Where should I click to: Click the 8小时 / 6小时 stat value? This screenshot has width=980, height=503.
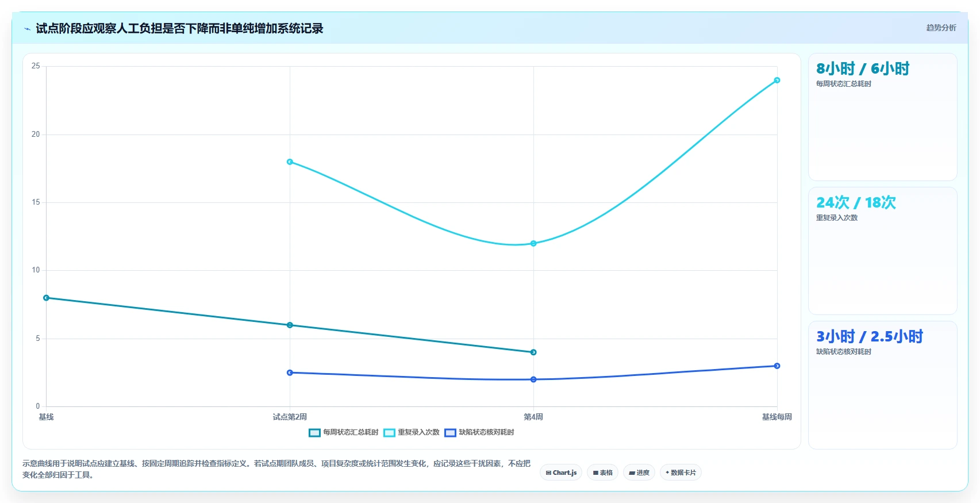[x=863, y=69]
